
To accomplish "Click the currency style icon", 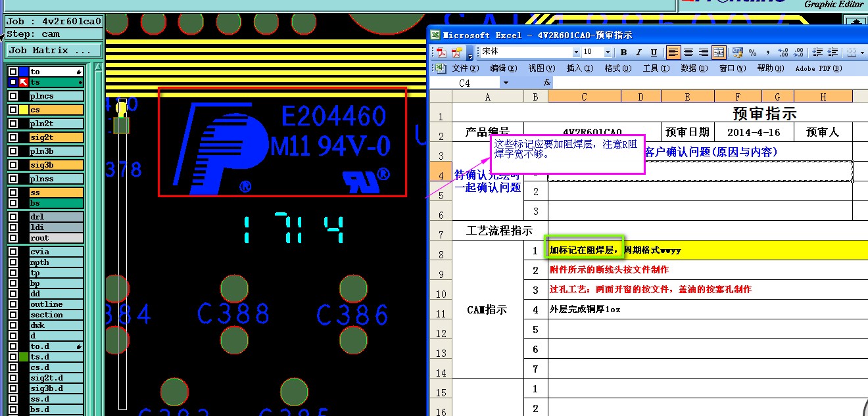I will (737, 53).
